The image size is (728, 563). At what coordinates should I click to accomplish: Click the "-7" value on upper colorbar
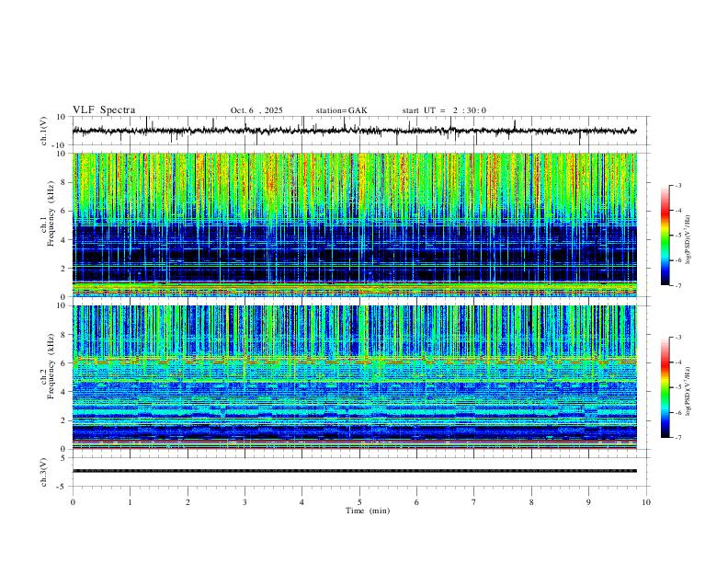pos(677,286)
